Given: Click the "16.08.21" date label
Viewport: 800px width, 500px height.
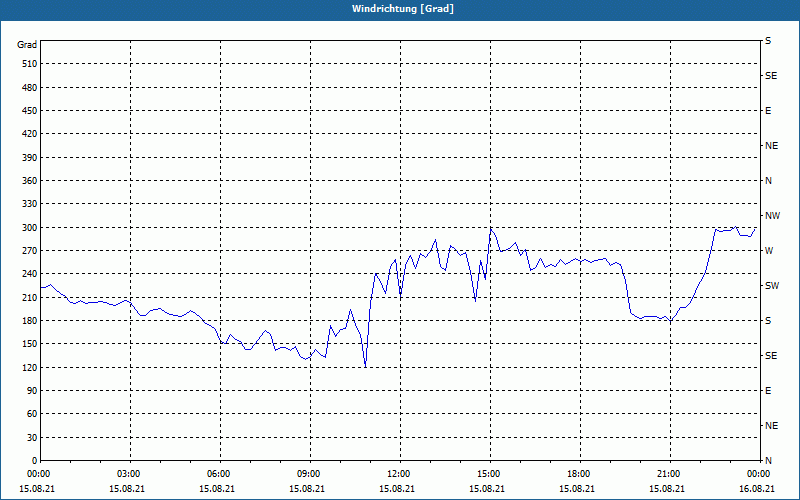Looking at the screenshot, I should [757, 489].
